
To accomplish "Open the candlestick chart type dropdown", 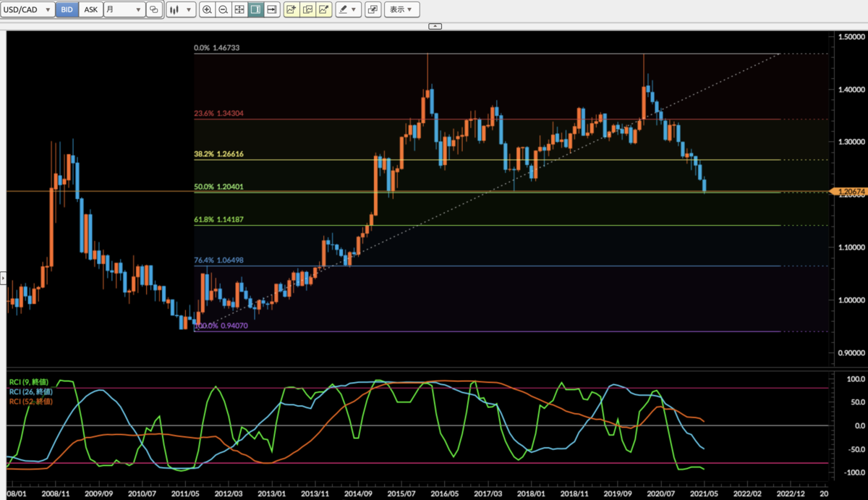I will click(181, 9).
